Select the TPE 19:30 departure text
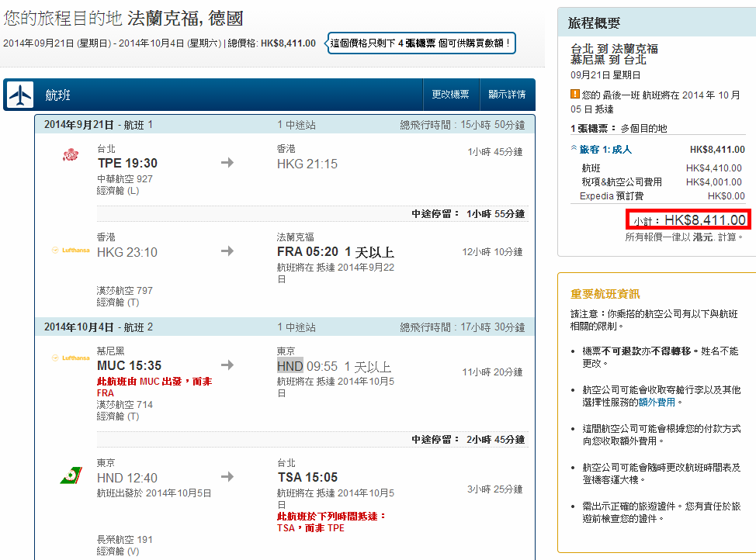Viewport: 756px width, 560px height. (x=127, y=164)
